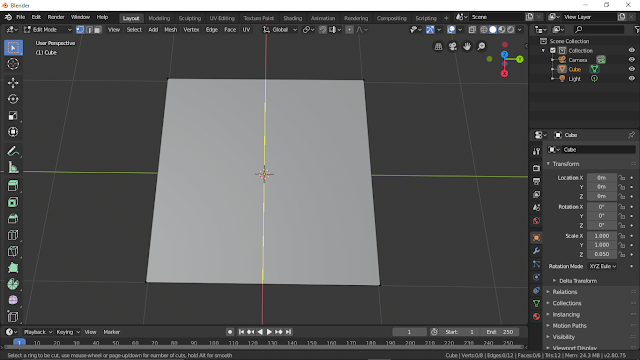Image resolution: width=640 pixels, height=360 pixels.
Task: Switch to the UV Editing workspace tab
Action: 222,18
